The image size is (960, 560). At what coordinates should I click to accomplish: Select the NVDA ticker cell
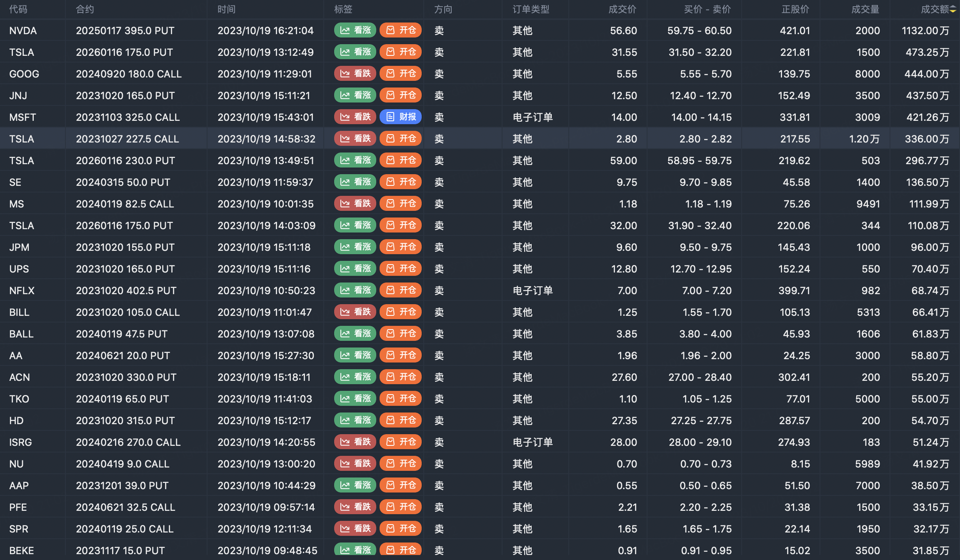coord(23,30)
